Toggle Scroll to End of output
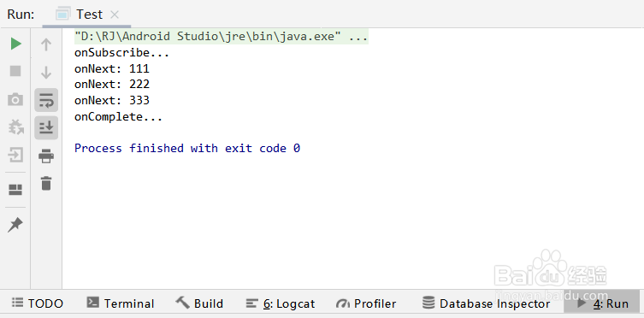Viewport: 644px width, 318px height. point(46,127)
